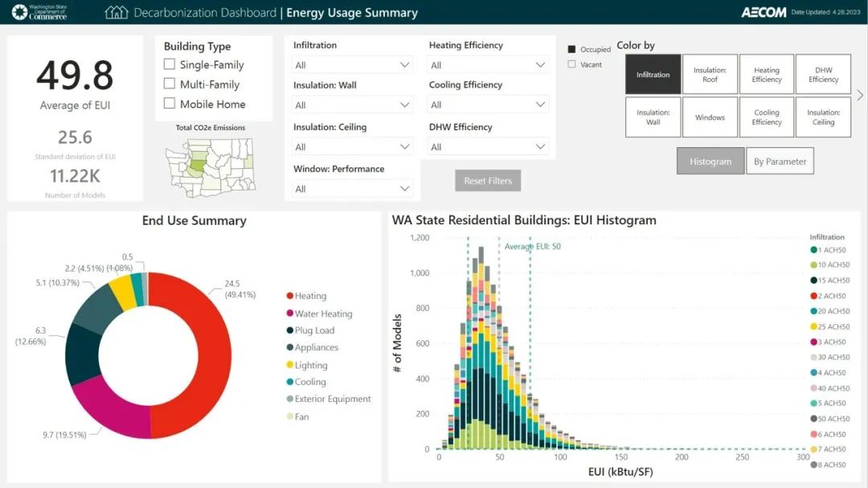868x488 pixels.
Task: Switch to the By Parameter view
Action: point(780,161)
